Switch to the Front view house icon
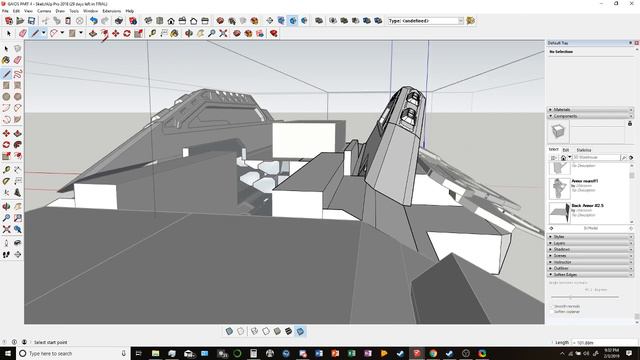The height and width of the screenshot is (360, 640). click(x=171, y=20)
